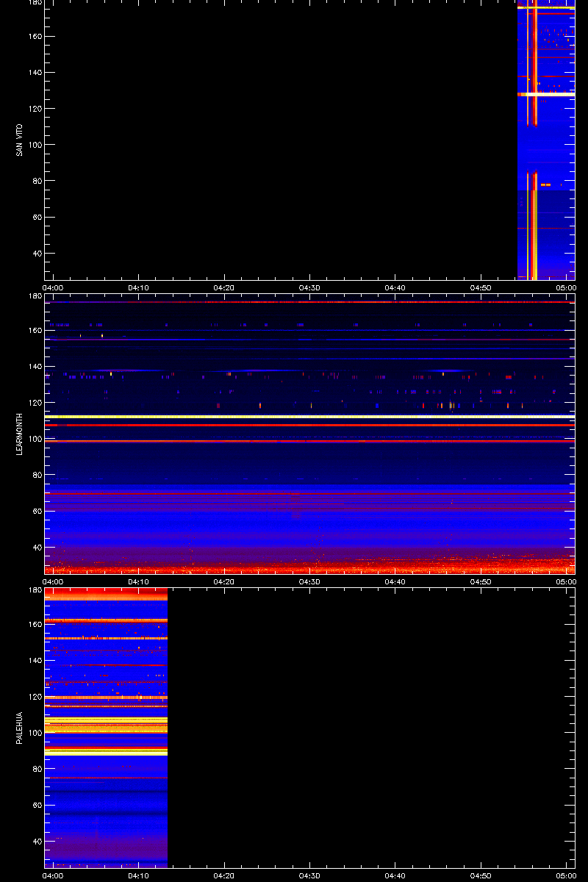This screenshot has height=882, width=588.
Task: Click the 120 frequency label on Palehua
Action: click(x=35, y=696)
